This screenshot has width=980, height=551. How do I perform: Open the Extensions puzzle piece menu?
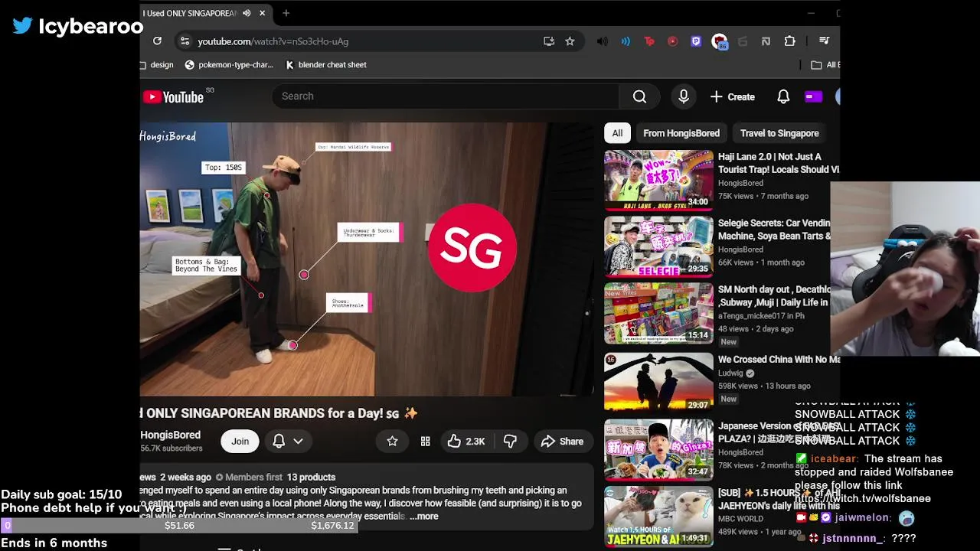coord(789,41)
